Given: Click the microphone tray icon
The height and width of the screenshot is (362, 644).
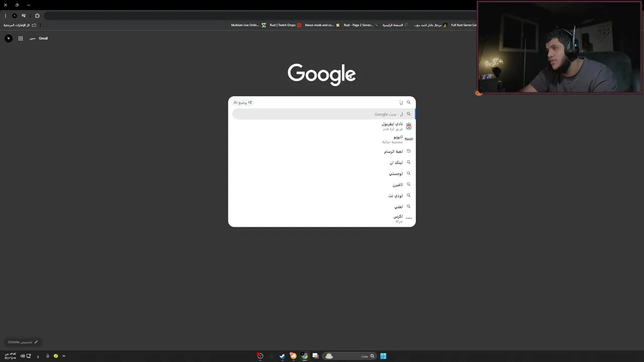Looking at the screenshot, I should click(48, 356).
